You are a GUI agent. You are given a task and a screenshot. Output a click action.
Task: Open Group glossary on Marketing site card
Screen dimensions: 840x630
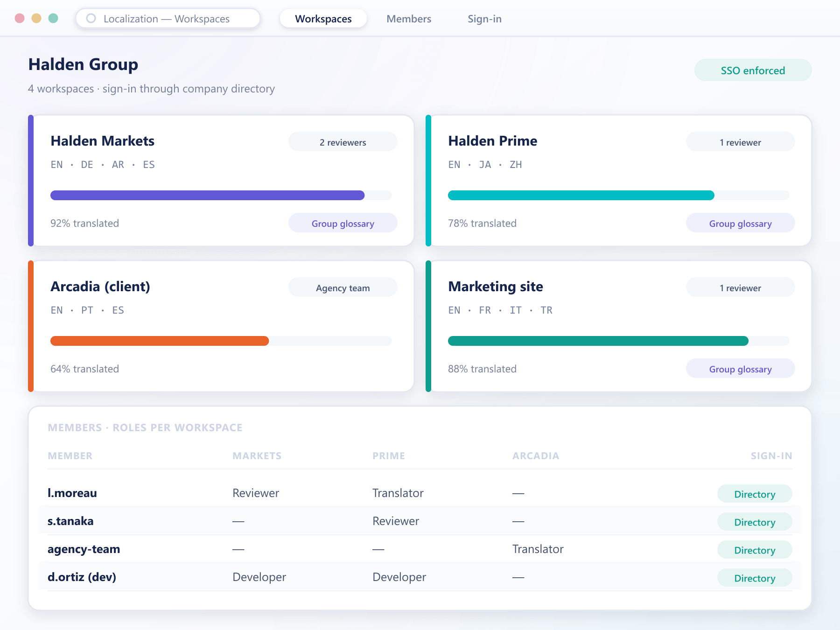[x=741, y=369]
